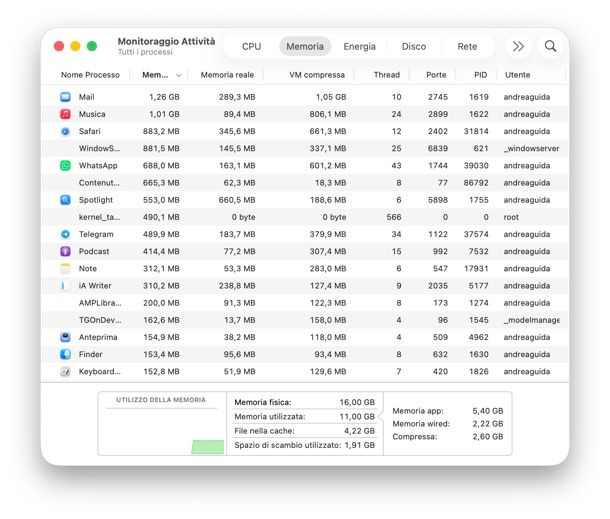Image resolution: width=610 pixels, height=519 pixels.
Task: Switch to the Energia tab
Action: tap(359, 46)
